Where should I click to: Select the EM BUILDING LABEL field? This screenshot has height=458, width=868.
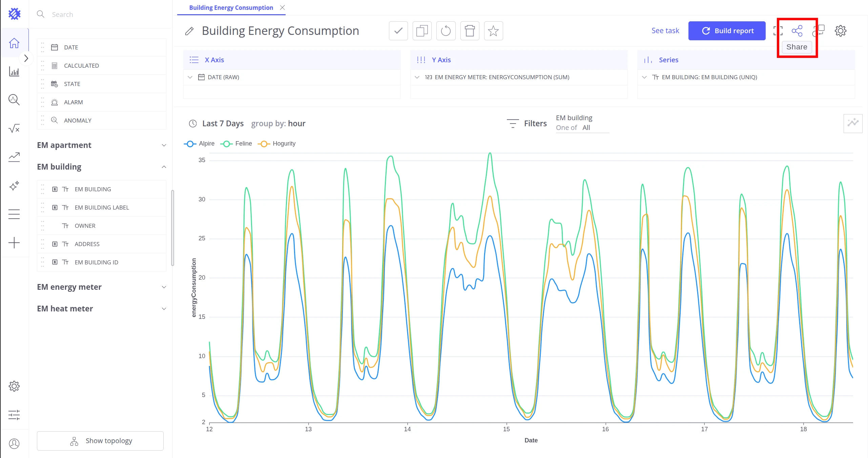[102, 208]
